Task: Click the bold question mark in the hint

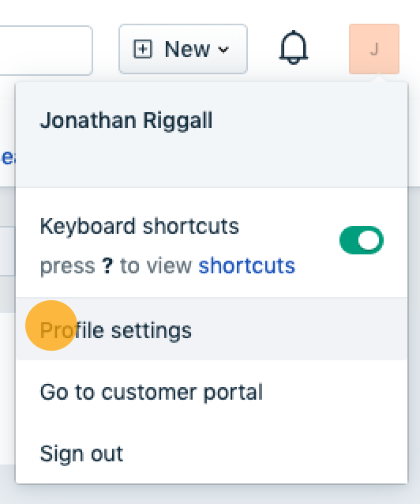Action: (107, 265)
